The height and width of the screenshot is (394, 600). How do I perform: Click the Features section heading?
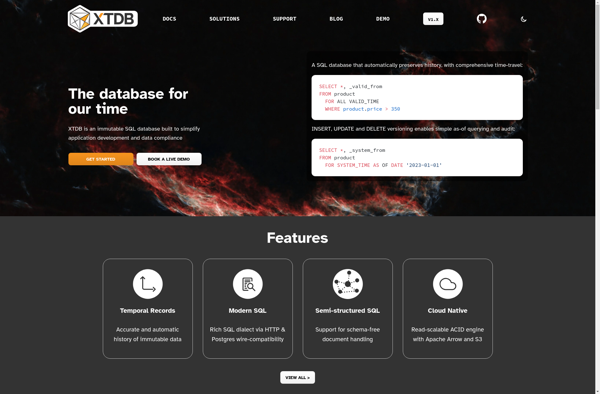coord(297,238)
